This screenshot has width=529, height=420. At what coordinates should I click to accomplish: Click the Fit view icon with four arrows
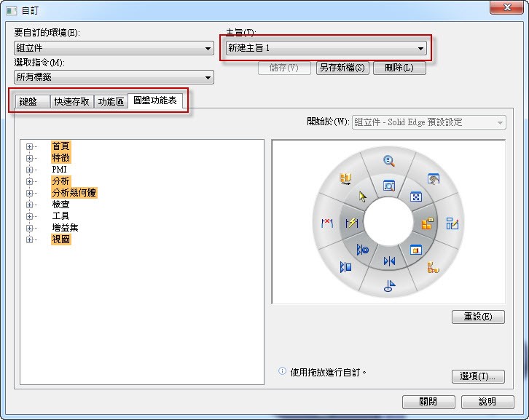tap(415, 197)
